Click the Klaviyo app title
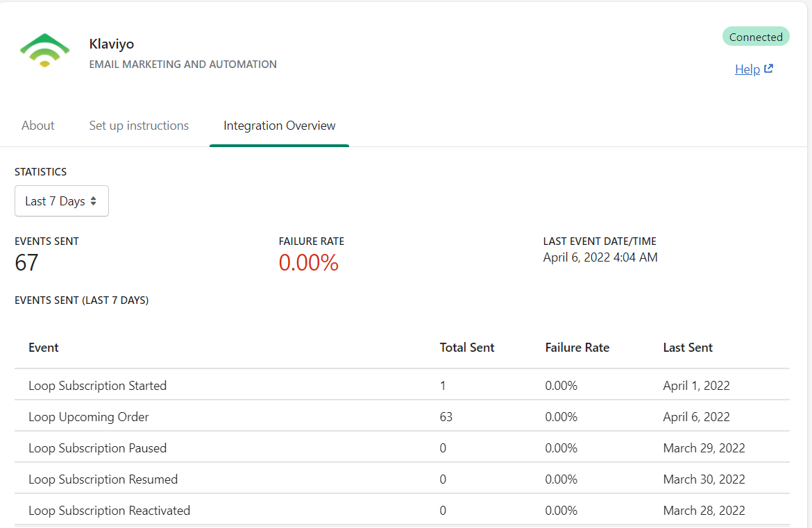Image resolution: width=812 pixels, height=528 pixels. click(x=111, y=44)
